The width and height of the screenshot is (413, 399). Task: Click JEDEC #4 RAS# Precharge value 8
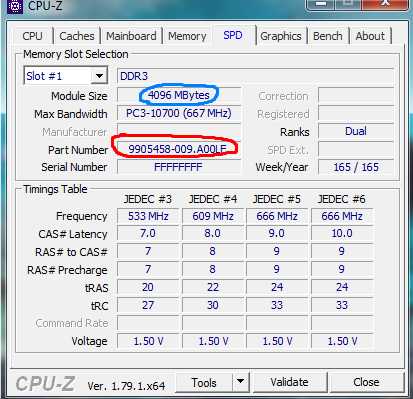pos(213,269)
